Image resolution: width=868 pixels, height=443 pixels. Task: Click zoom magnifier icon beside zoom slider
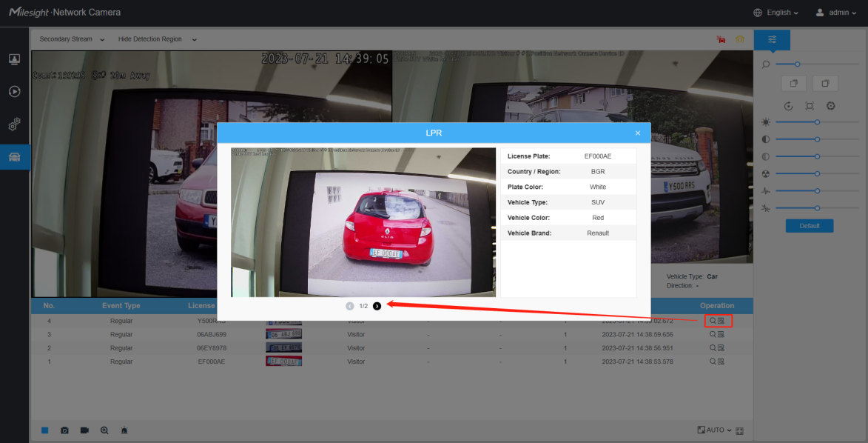pyautogui.click(x=766, y=64)
